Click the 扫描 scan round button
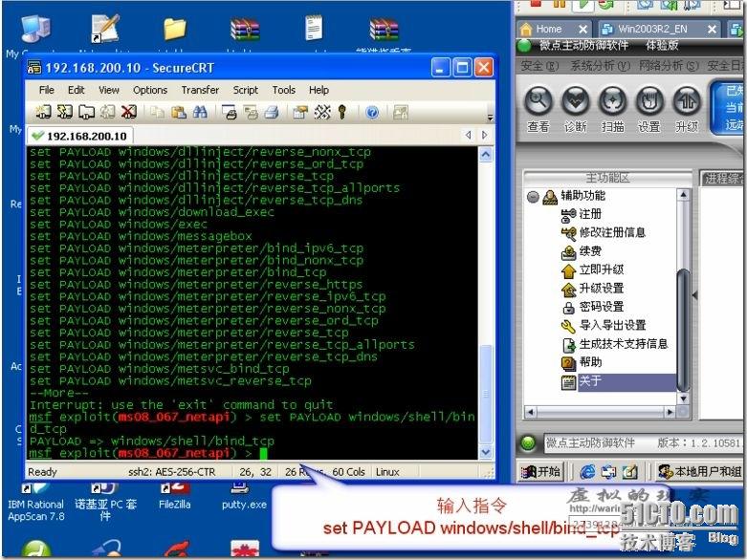 click(x=613, y=101)
